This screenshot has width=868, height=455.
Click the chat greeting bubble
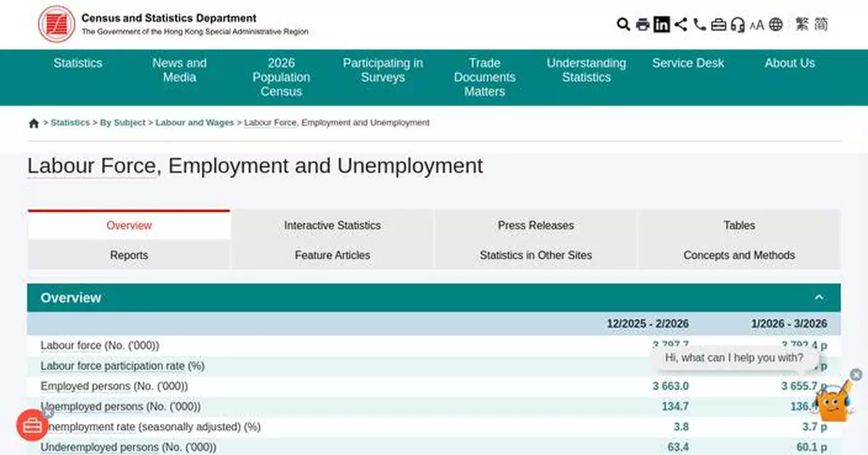click(x=733, y=357)
